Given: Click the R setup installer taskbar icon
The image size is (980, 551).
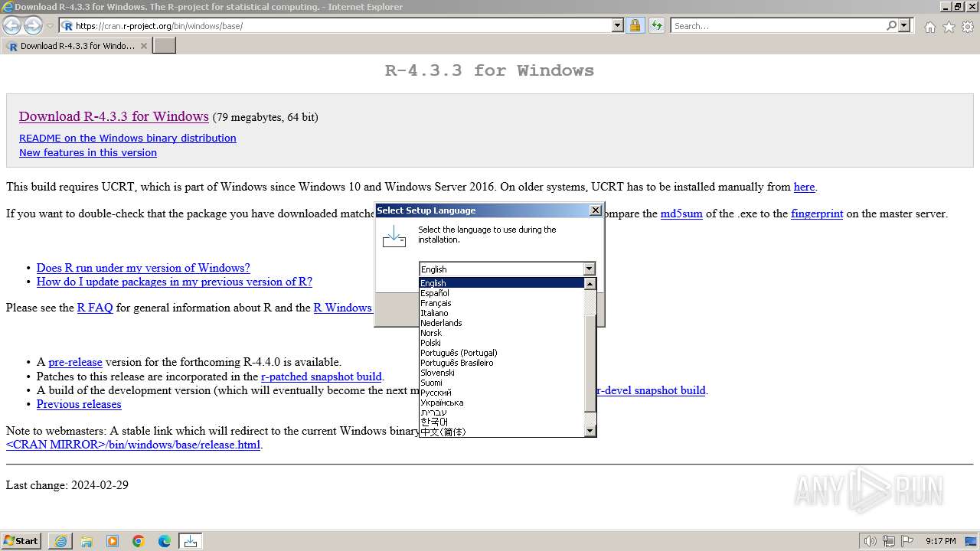Looking at the screenshot, I should tap(191, 541).
